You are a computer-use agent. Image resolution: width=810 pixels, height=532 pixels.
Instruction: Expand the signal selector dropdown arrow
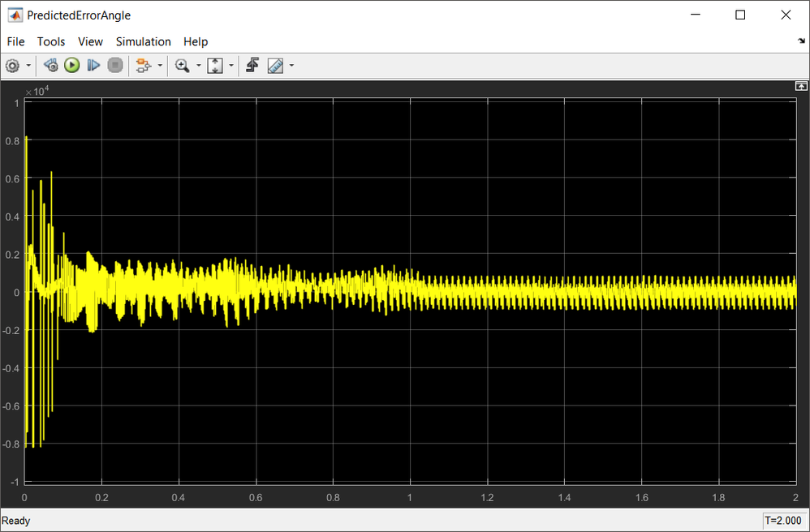tap(160, 66)
